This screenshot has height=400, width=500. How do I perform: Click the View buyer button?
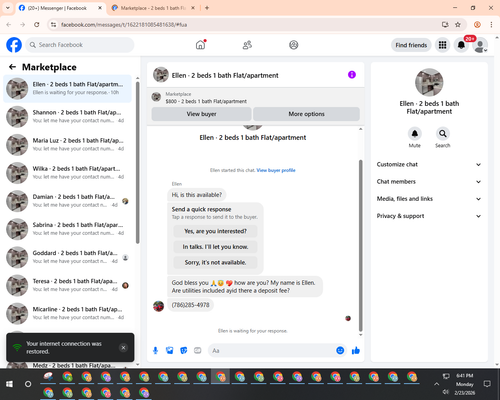pos(201,114)
